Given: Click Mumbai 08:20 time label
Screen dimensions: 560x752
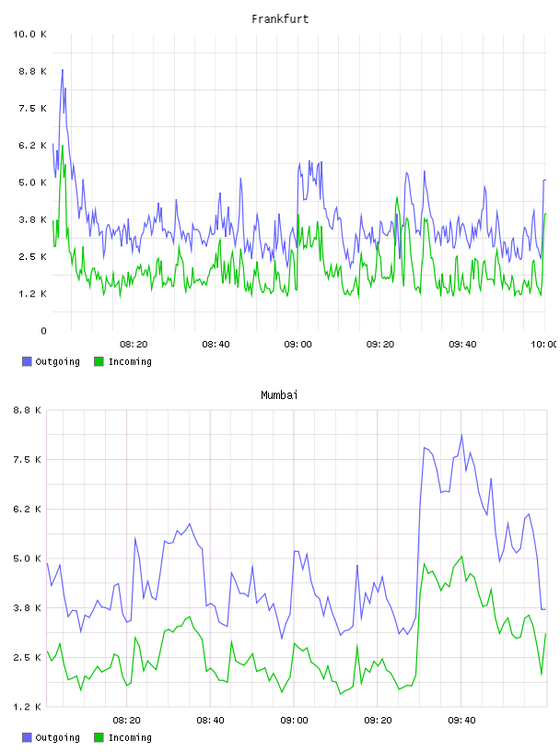Looking at the screenshot, I should point(126,721).
